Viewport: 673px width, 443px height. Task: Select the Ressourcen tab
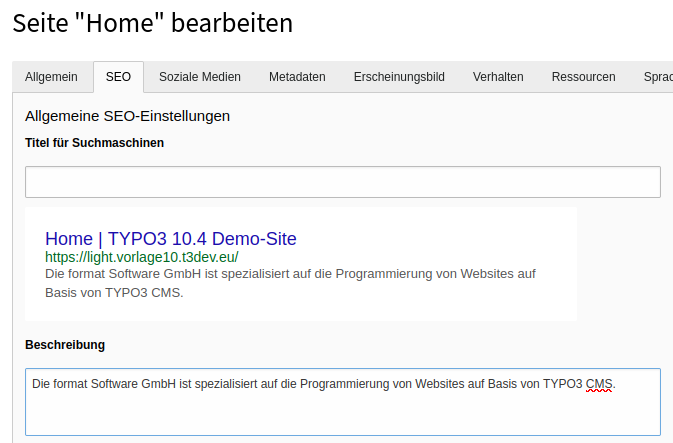[583, 77]
